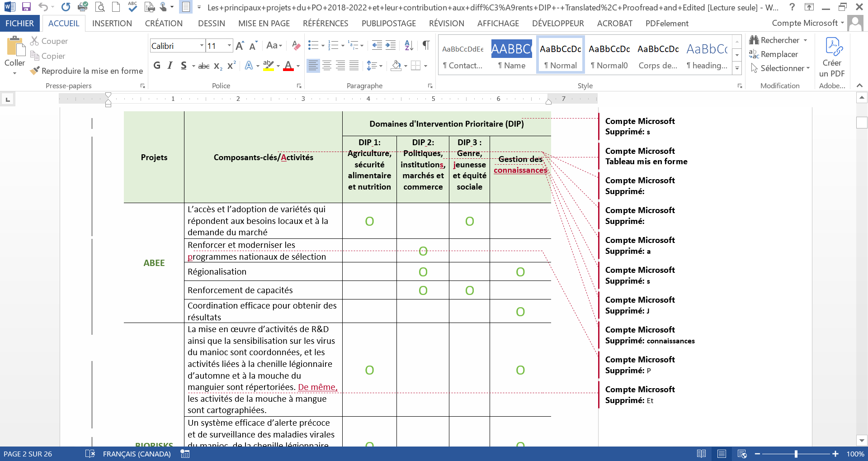Open the font size 11 dropdown
This screenshot has width=868, height=461.
click(x=229, y=46)
